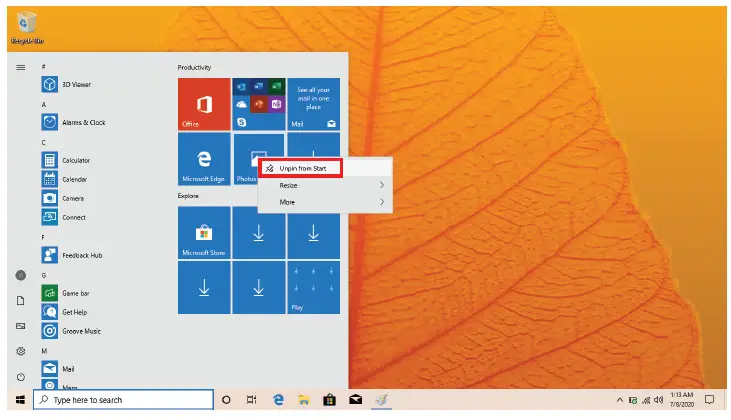This screenshot has height=420, width=731.
Task: Open Cortana from the taskbar
Action: (226, 399)
